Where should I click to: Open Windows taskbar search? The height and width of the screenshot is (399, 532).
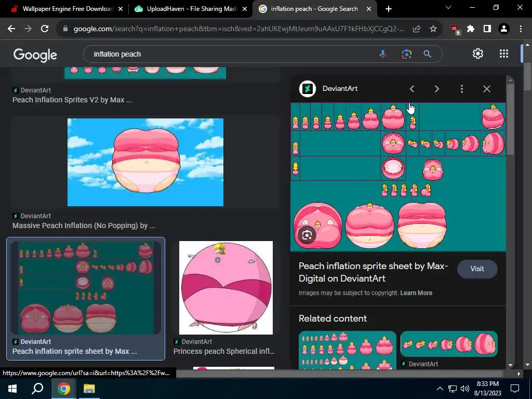pyautogui.click(x=37, y=389)
